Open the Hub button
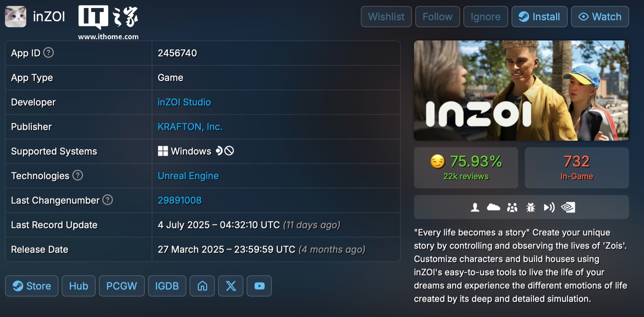The height and width of the screenshot is (317, 644). coord(79,286)
